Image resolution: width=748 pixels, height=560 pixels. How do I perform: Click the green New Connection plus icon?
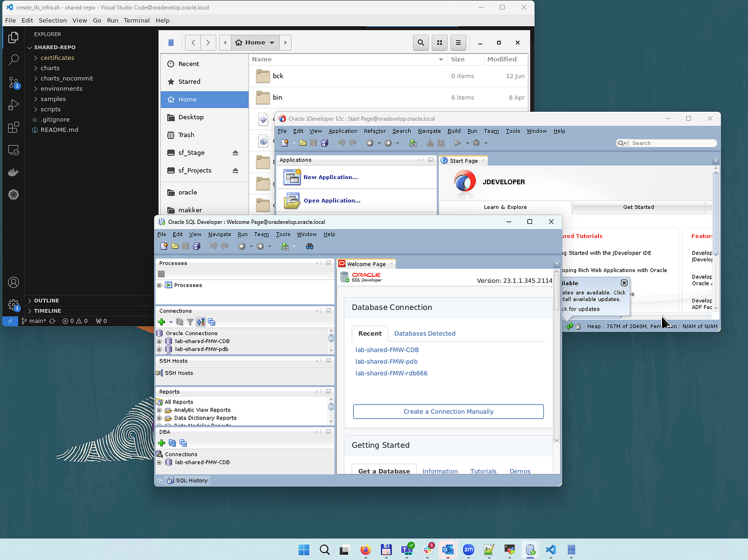point(161,322)
